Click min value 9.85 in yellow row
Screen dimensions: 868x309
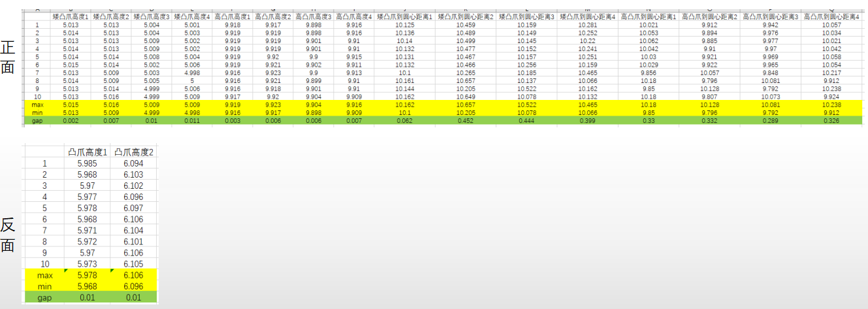click(648, 112)
